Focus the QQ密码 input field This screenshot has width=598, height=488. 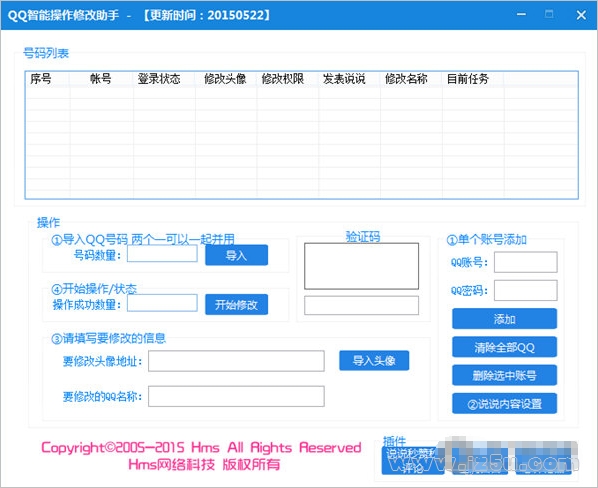526,291
